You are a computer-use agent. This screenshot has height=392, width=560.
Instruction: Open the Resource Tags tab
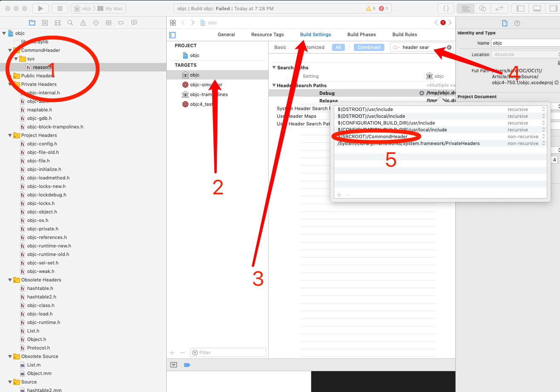[267, 34]
